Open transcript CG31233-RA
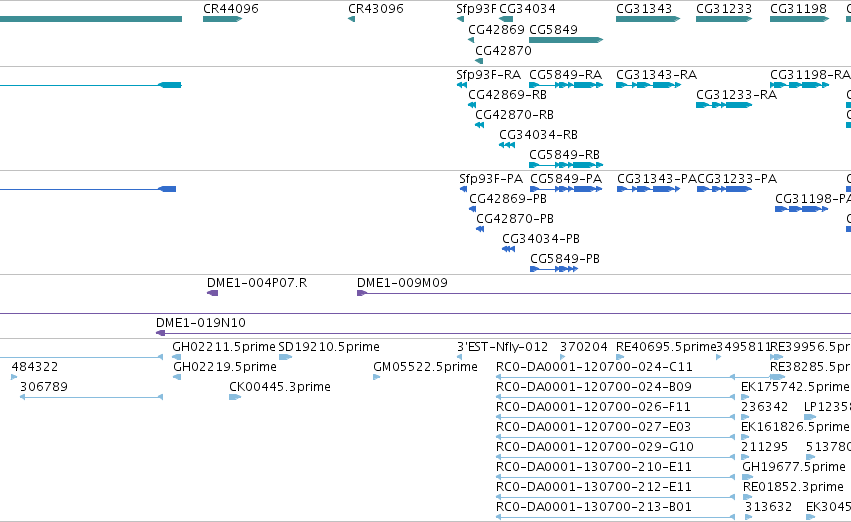The width and height of the screenshot is (851, 522). pyautogui.click(x=736, y=94)
